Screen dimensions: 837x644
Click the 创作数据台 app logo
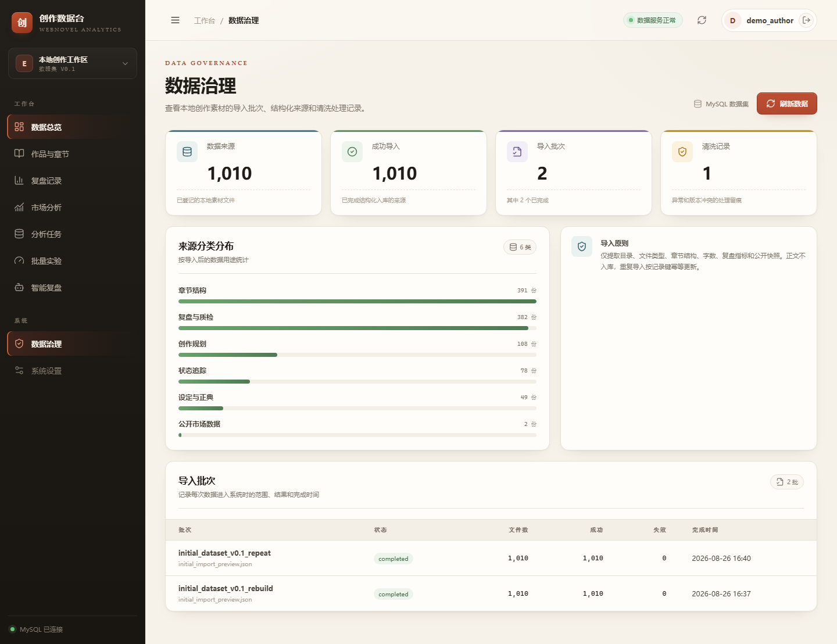22,23
